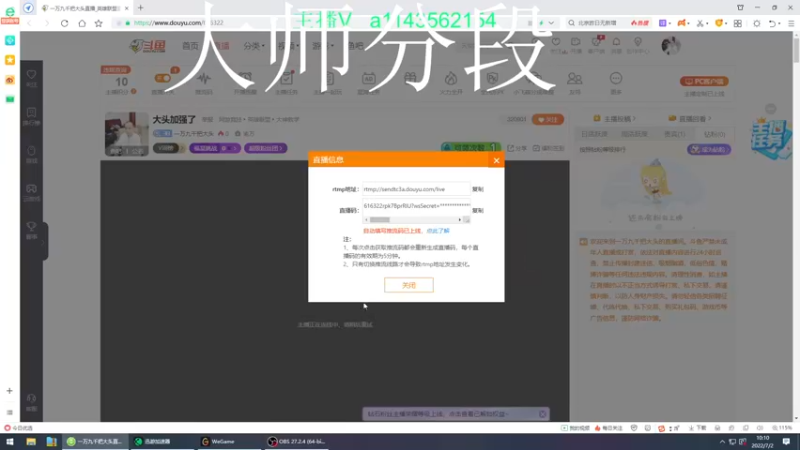Screen dimensions: 800x450
Task: Open the 点此了解 link
Action: coord(438,231)
